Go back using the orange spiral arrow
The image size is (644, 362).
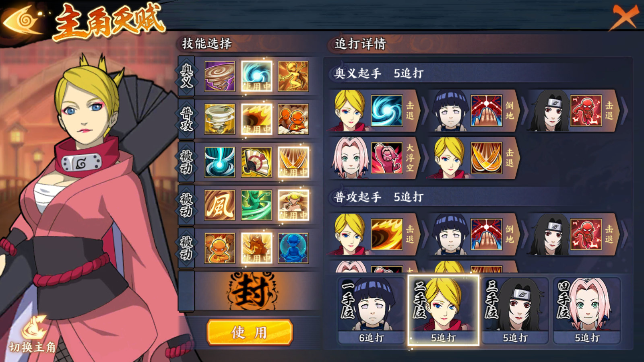[23, 19]
